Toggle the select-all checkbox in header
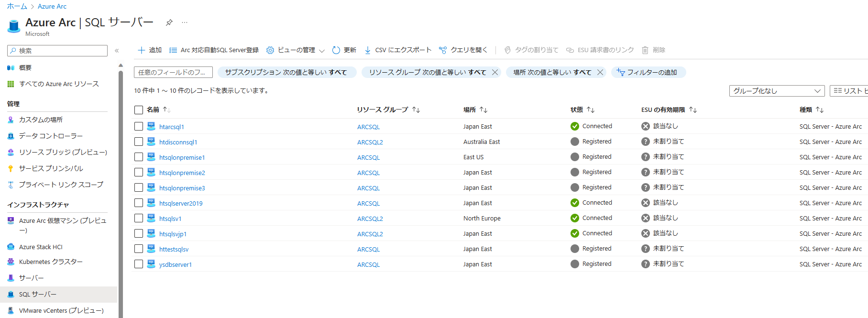The height and width of the screenshot is (318, 868). pos(139,110)
